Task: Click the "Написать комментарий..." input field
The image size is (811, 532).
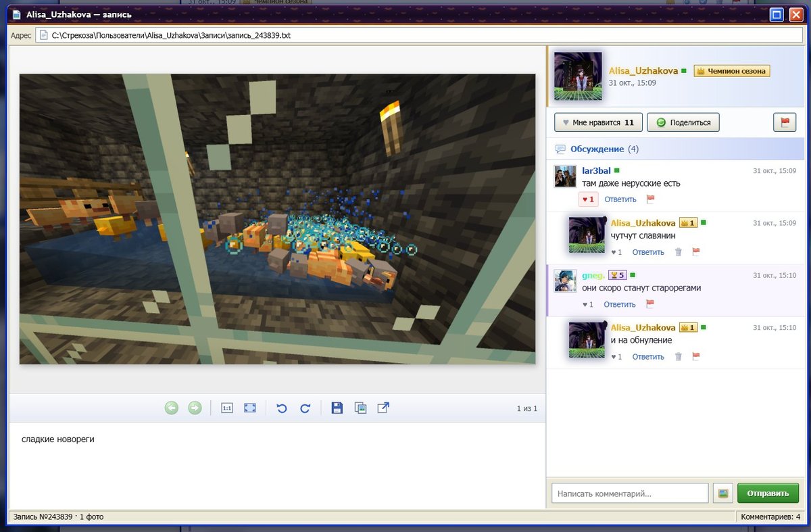Action: [630, 493]
